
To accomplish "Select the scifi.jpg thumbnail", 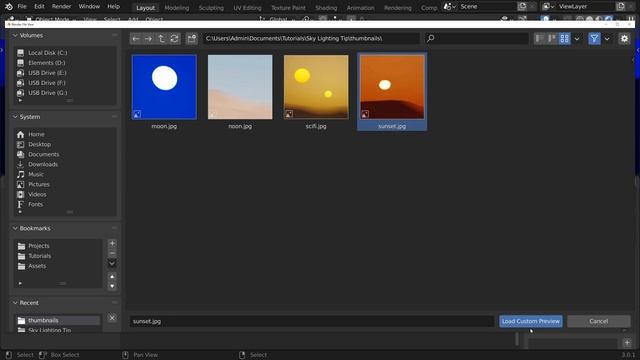I will (316, 87).
